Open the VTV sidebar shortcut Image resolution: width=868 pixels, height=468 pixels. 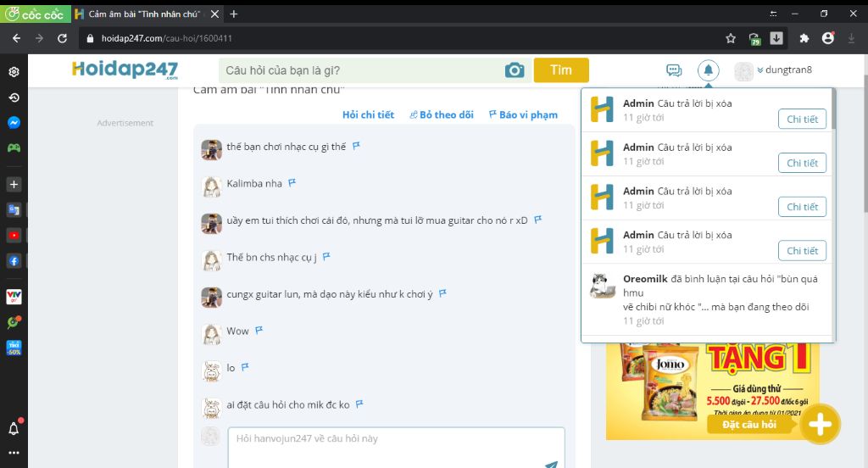[x=14, y=297]
